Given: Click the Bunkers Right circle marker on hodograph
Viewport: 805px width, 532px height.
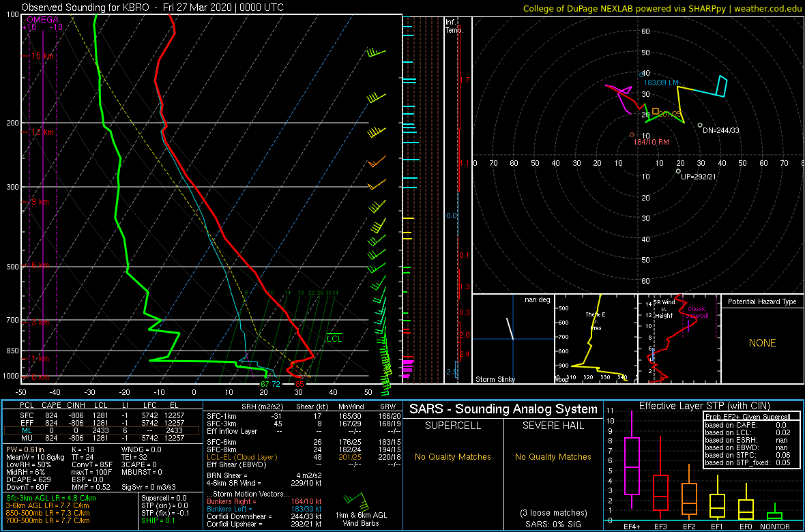Looking at the screenshot, I should (x=632, y=134).
